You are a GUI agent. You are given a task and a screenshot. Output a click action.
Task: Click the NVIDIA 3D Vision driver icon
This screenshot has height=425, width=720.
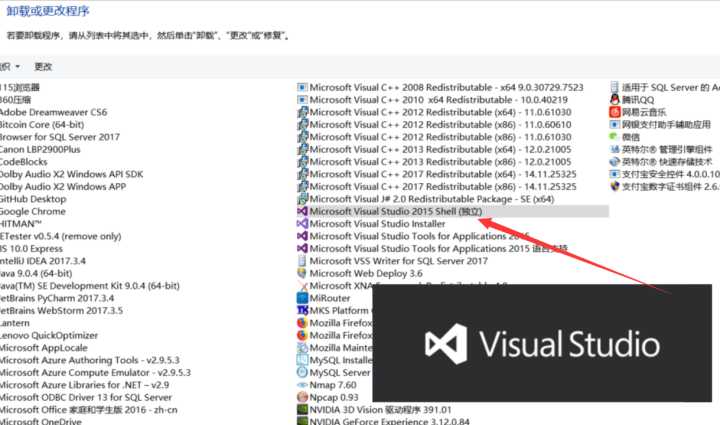coord(302,409)
